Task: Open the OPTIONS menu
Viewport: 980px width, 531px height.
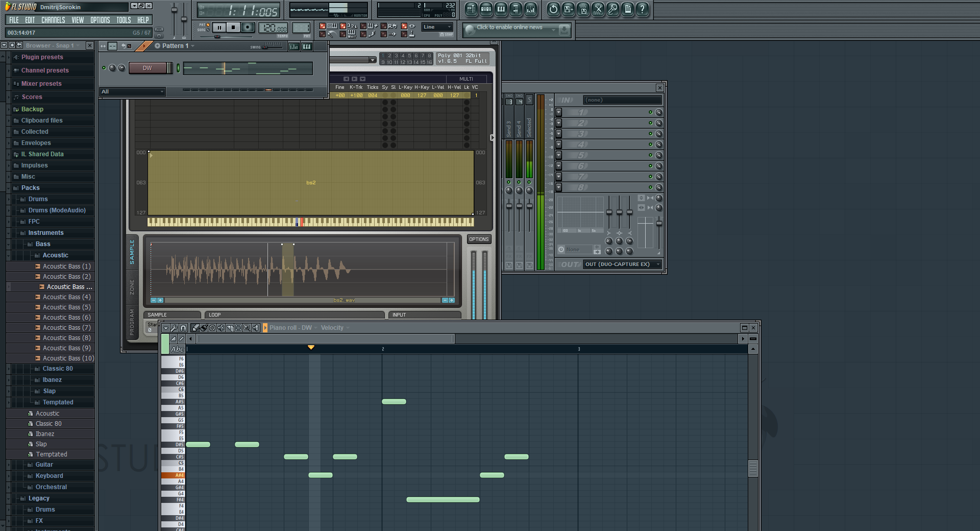Action: pyautogui.click(x=100, y=20)
